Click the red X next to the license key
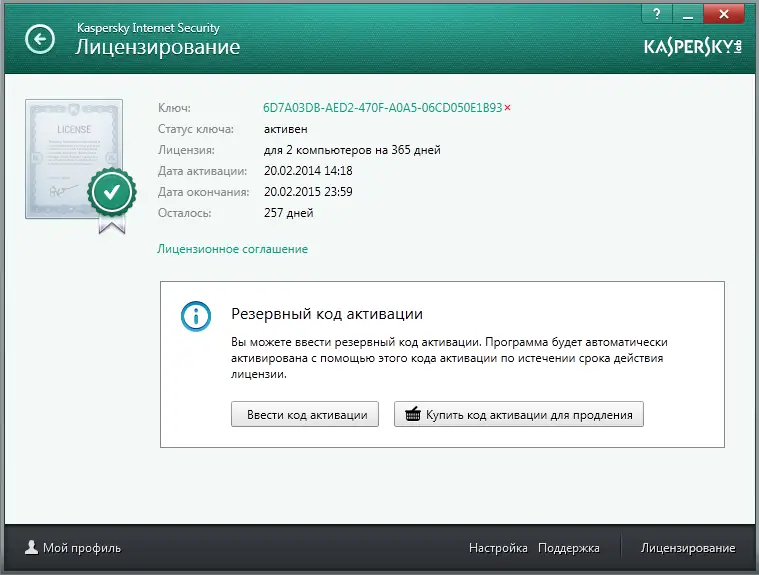759x575 pixels. 507,107
